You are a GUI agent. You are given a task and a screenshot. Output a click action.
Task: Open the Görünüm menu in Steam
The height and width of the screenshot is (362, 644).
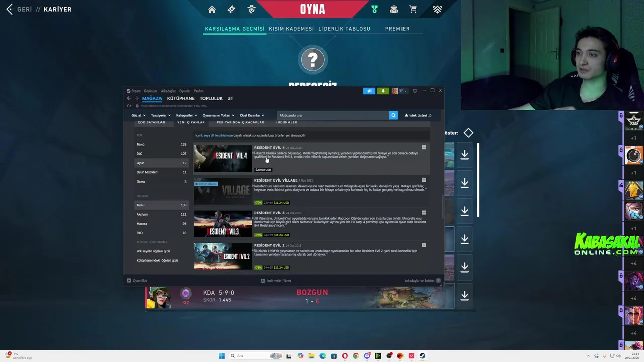pyautogui.click(x=151, y=91)
